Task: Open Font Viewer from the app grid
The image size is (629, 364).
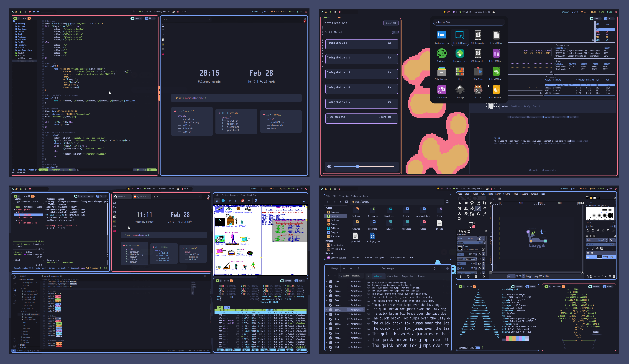Action: click(x=442, y=92)
